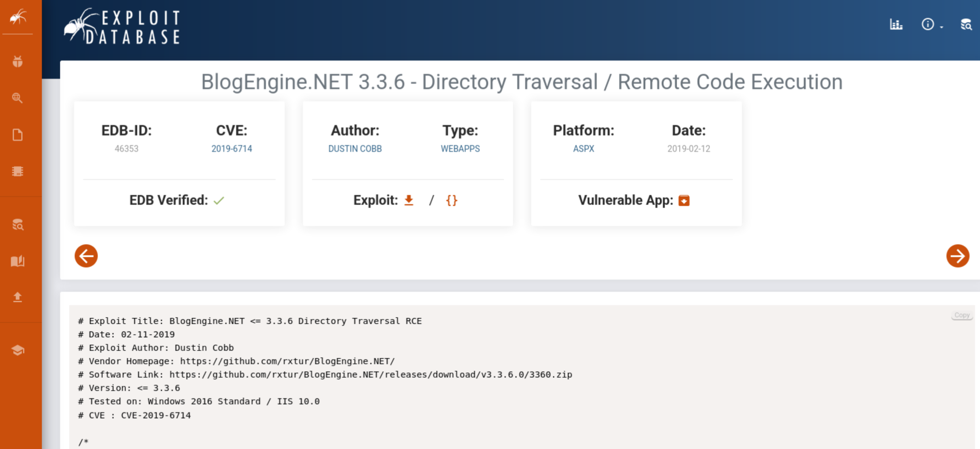The image size is (980, 449).
Task: Open header database search icon
Action: pyautogui.click(x=966, y=24)
